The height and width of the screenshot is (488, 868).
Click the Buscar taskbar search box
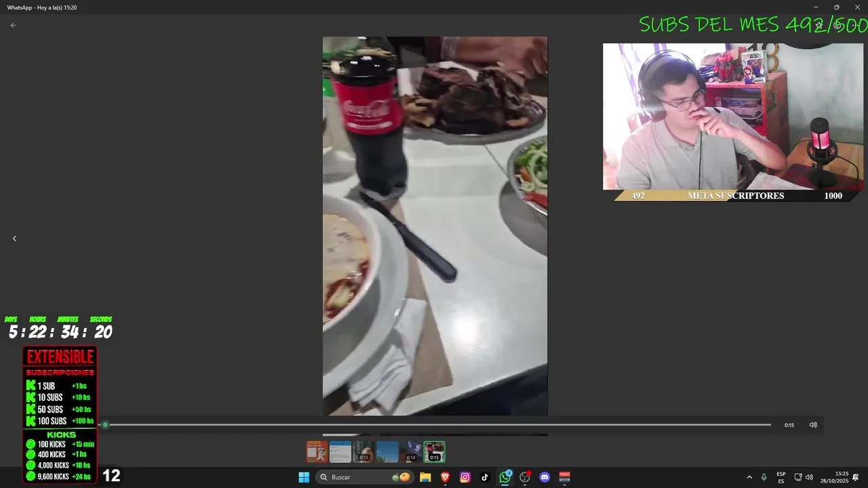click(364, 477)
